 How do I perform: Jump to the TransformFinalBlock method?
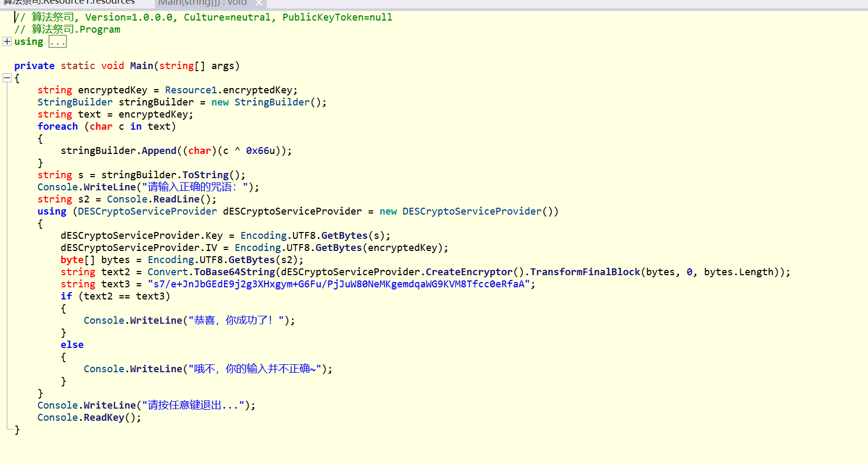pyautogui.click(x=584, y=272)
